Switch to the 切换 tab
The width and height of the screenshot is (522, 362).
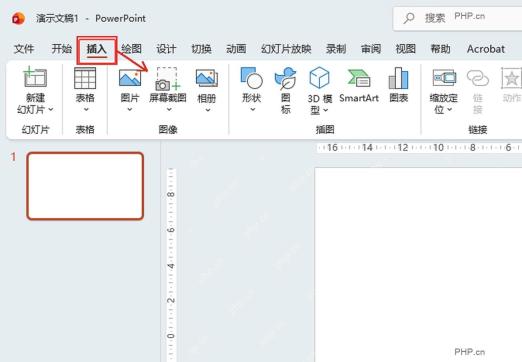201,49
